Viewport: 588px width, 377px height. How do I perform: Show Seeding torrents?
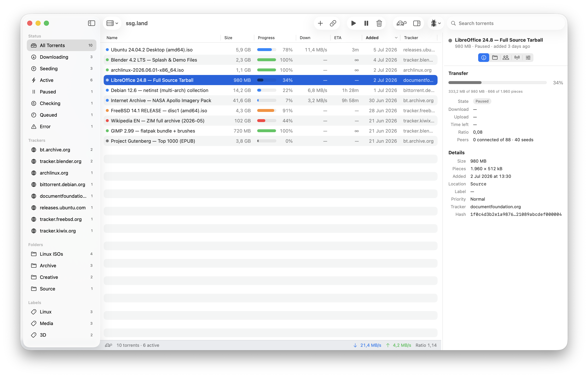pos(61,69)
